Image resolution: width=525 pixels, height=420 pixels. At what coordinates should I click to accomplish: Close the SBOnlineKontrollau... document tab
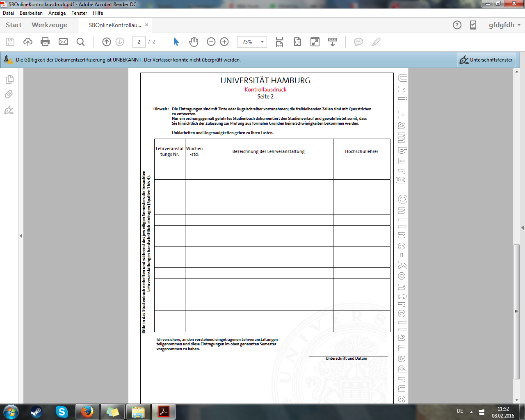[146, 25]
